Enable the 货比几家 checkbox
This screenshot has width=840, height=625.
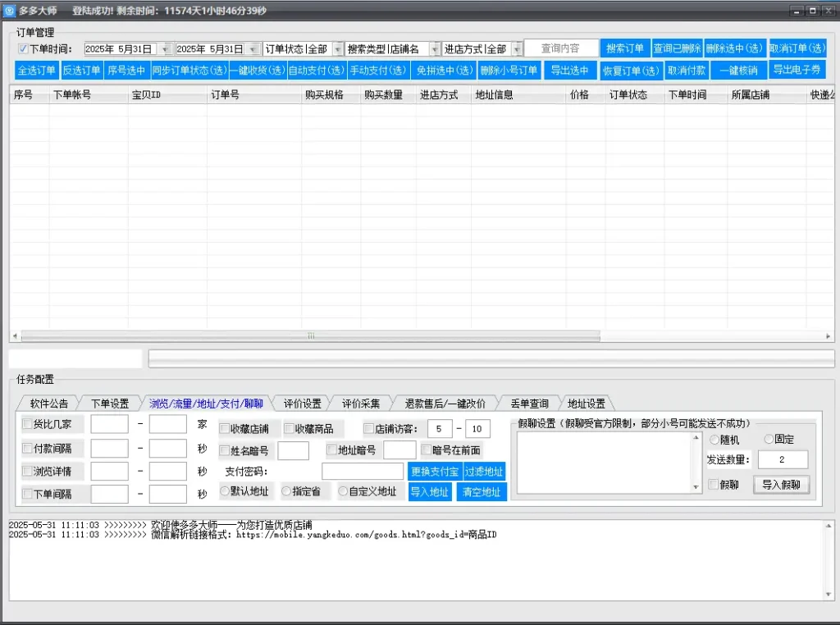tap(27, 424)
